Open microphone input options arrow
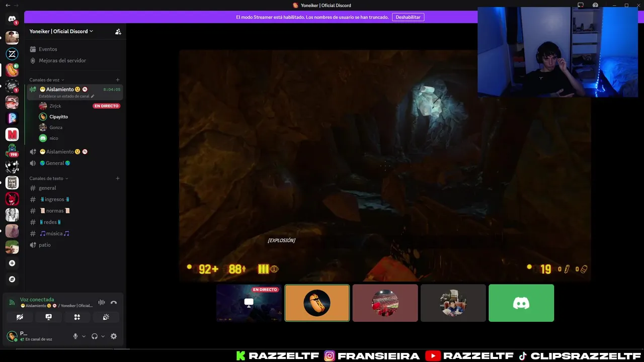The image size is (644, 362). coord(84,336)
